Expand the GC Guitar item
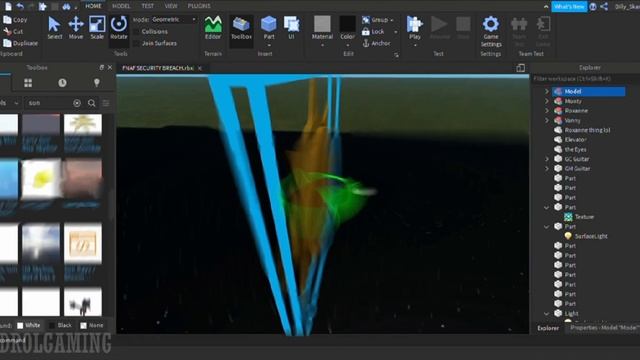 click(x=547, y=159)
